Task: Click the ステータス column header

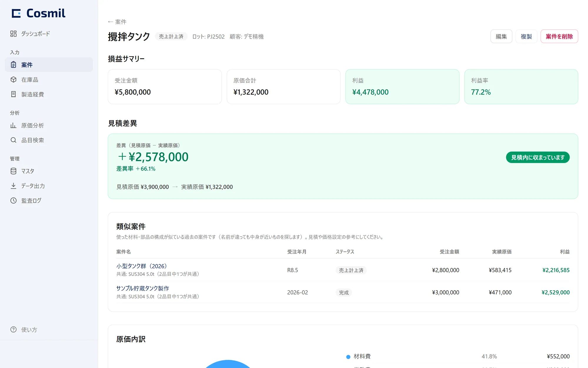Action: pos(345,252)
